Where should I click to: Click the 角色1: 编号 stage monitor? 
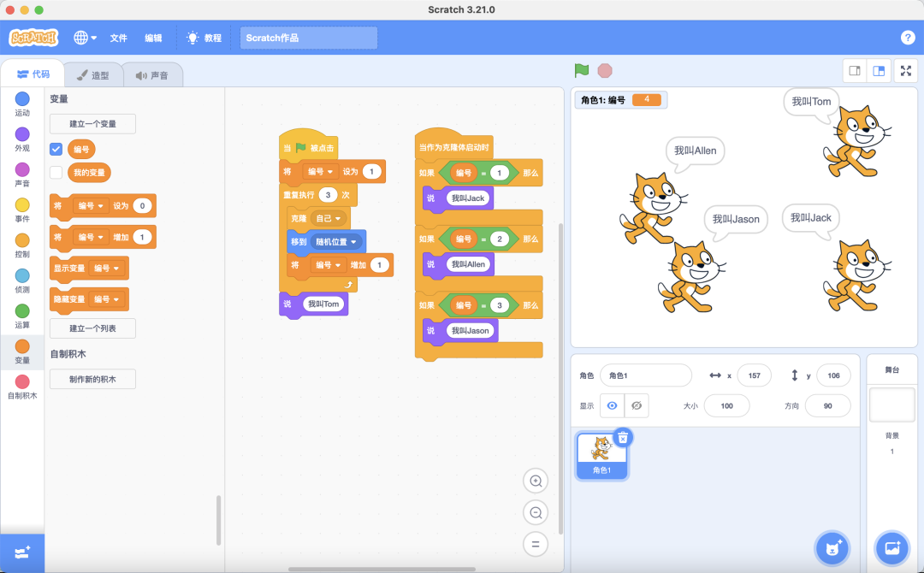click(x=621, y=99)
